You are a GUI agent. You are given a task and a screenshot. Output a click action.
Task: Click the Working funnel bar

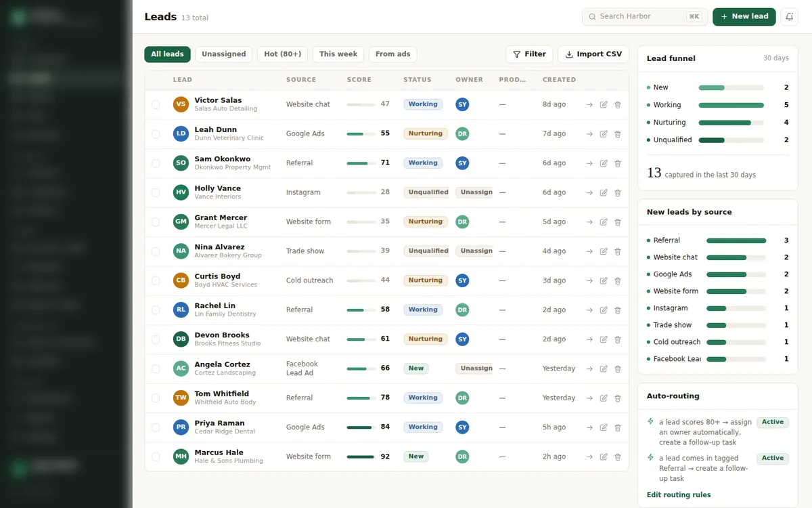731,105
